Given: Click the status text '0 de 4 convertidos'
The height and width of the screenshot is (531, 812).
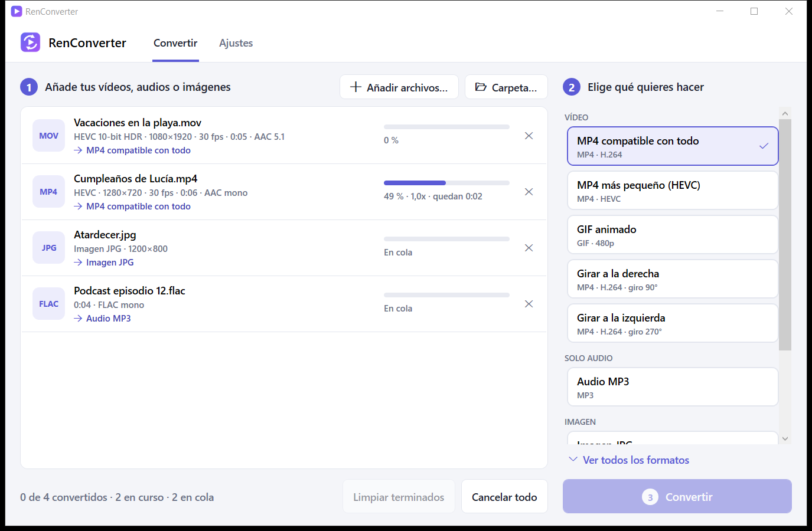Looking at the screenshot, I should tap(64, 497).
